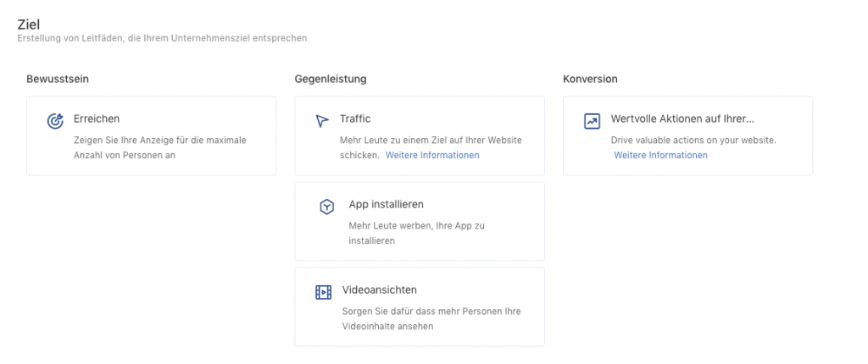Choose the Wertvolle Aktionen auf Ihrer... title
The image size is (868, 364).
click(x=682, y=119)
